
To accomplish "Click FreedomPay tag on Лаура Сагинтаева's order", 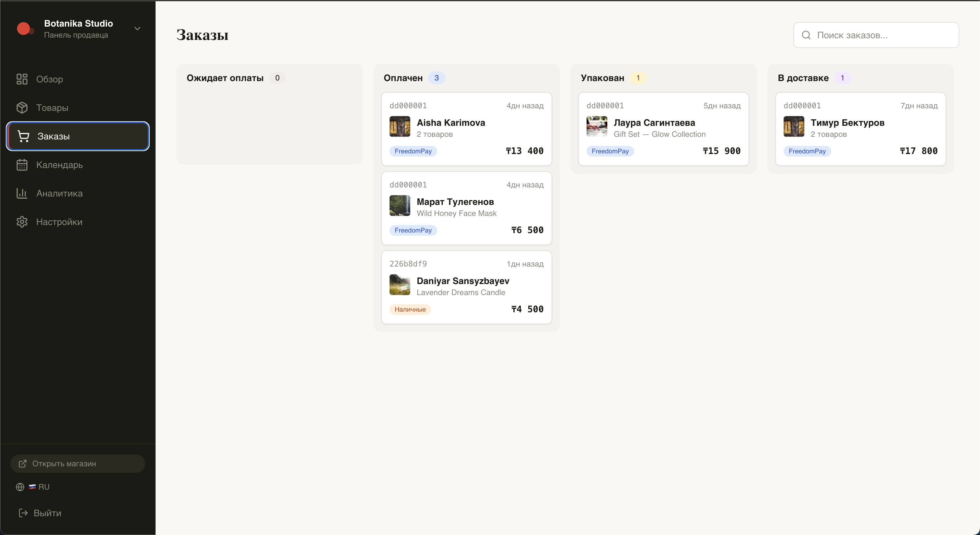I will click(610, 151).
